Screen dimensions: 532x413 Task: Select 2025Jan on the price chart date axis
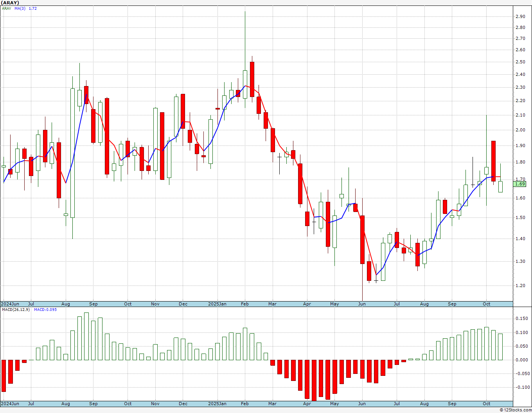coord(217,304)
